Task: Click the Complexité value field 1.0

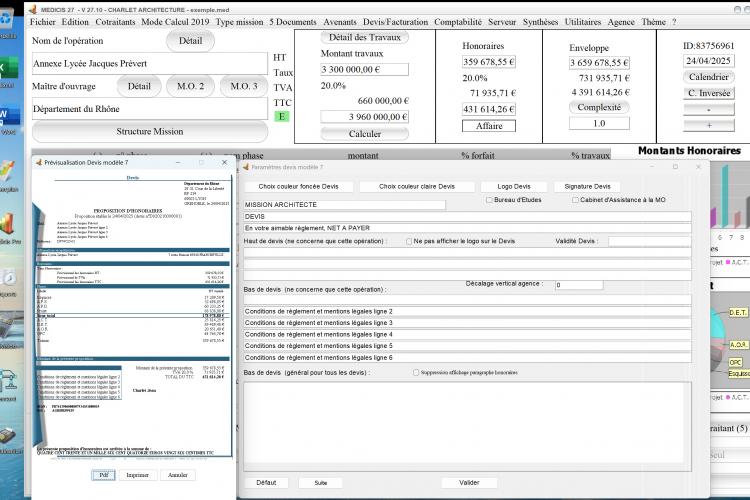Action: click(x=599, y=123)
